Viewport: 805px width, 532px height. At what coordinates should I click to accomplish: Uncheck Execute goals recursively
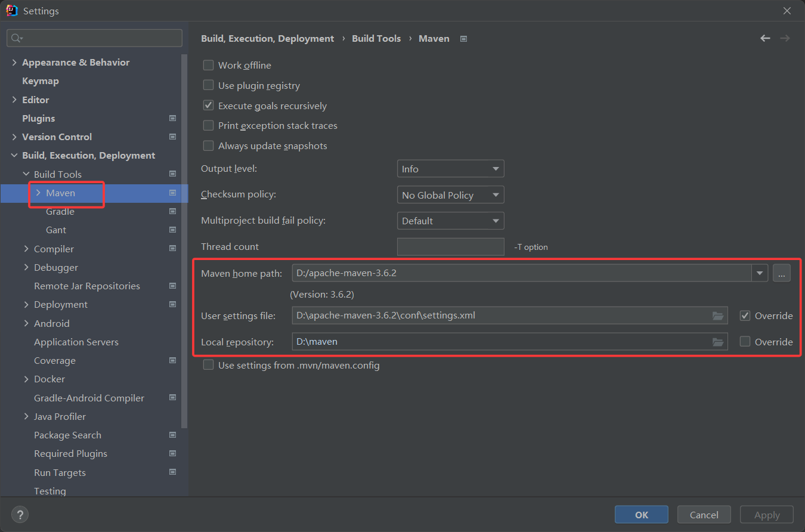(x=208, y=106)
